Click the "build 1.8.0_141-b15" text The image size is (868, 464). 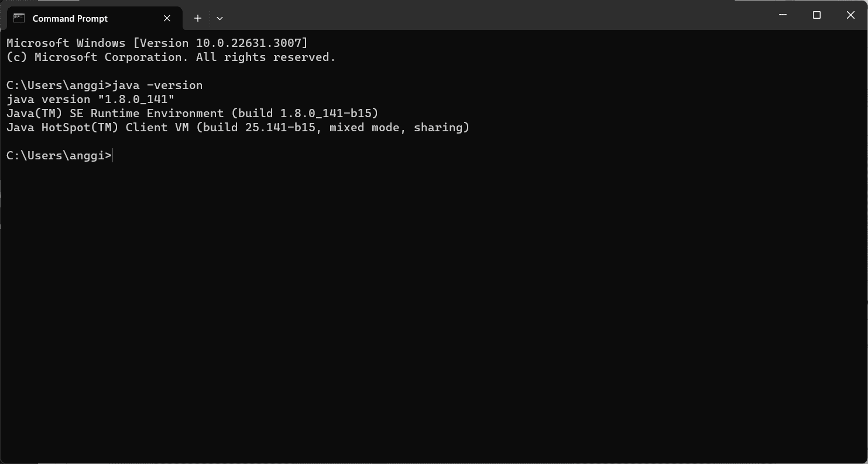coord(306,114)
